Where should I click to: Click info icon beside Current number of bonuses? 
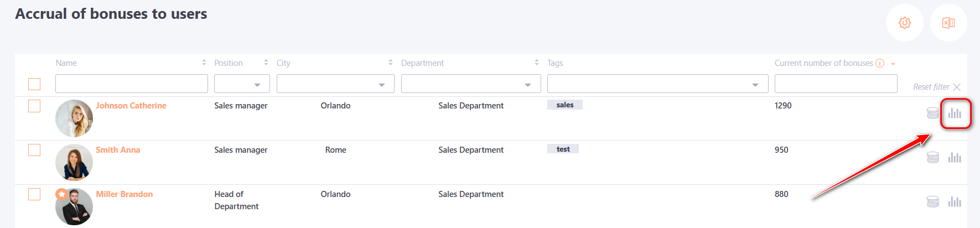click(x=880, y=63)
